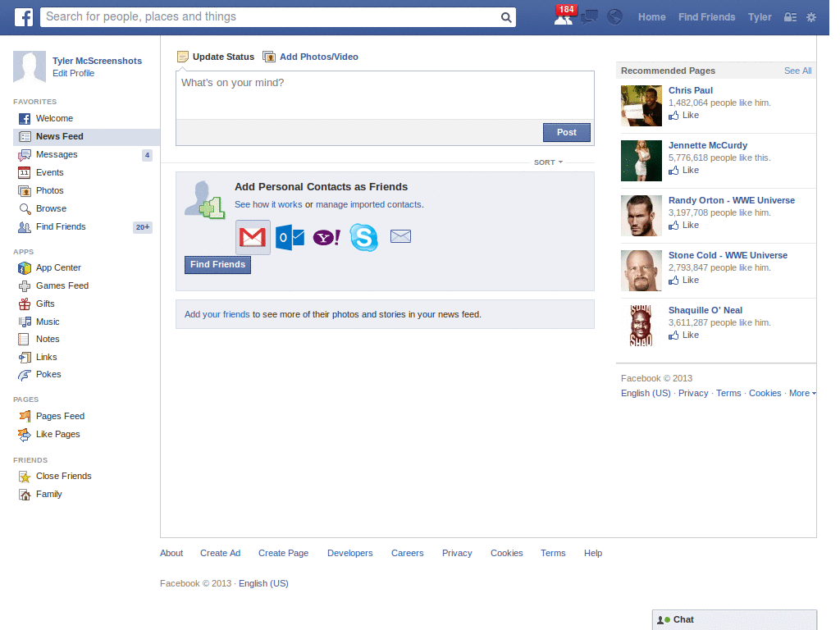
Task: Open See how it works link
Action: click(x=268, y=204)
